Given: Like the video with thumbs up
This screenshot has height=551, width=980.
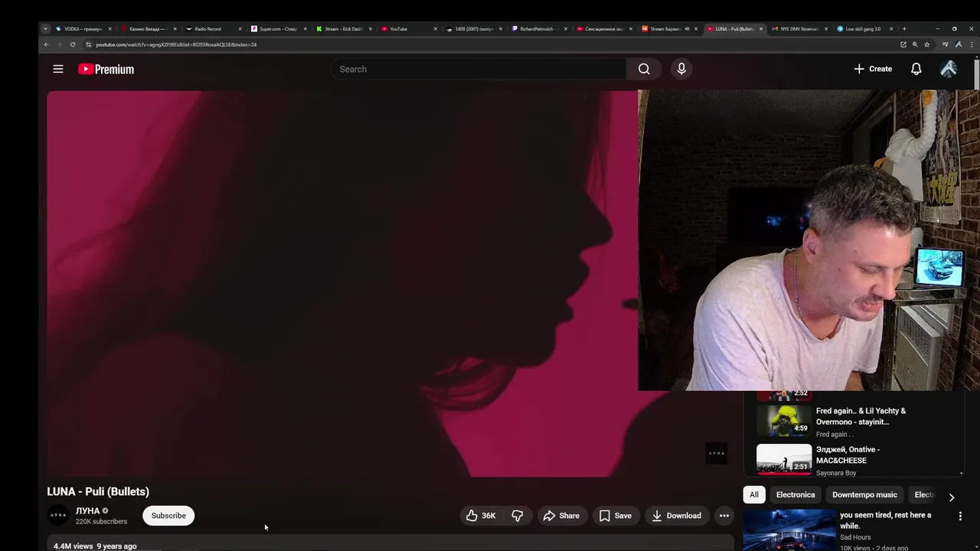Looking at the screenshot, I should coord(481,516).
